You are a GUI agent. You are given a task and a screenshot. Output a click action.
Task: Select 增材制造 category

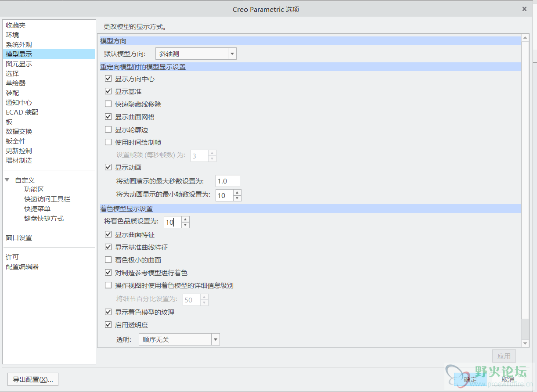(x=19, y=161)
